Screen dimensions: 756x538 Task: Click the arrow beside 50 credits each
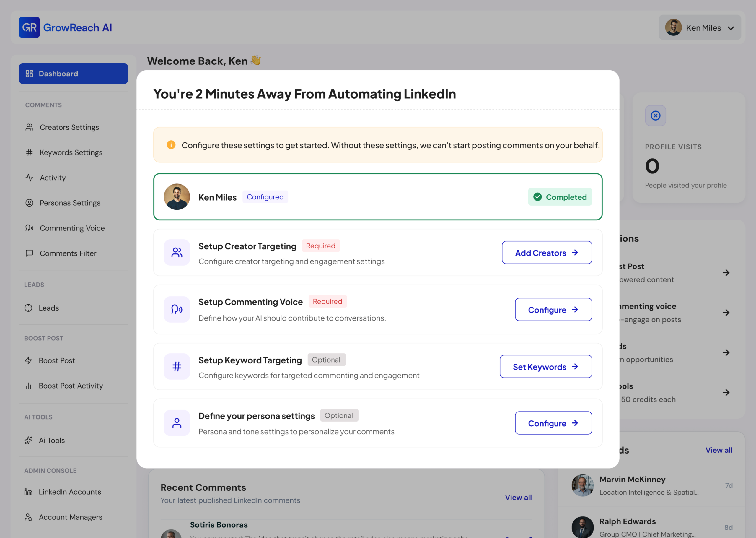pos(726,393)
